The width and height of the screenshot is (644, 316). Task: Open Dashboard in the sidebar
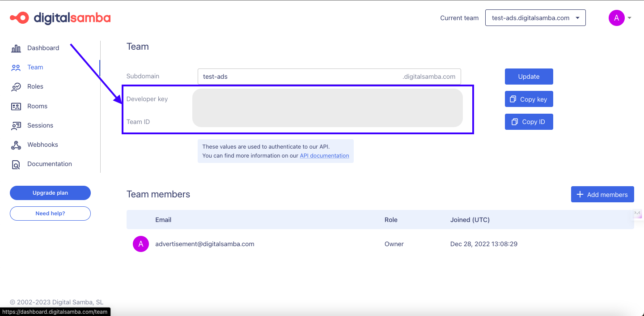point(43,48)
